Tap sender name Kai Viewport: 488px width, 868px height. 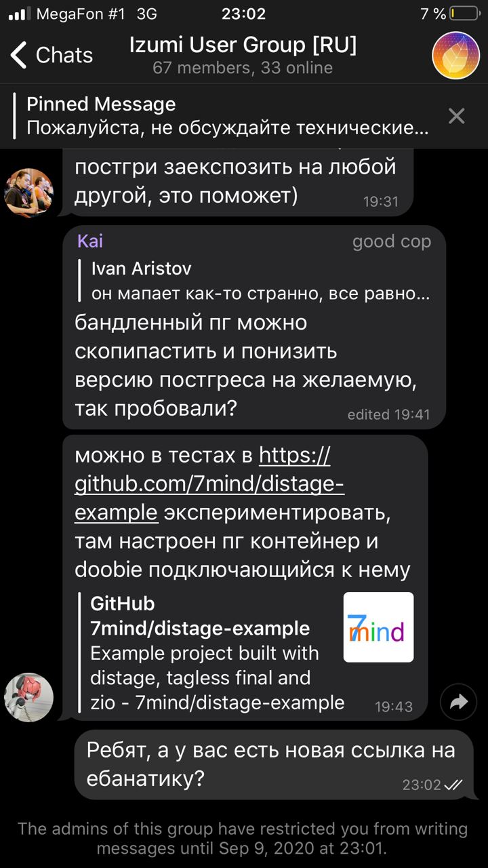(x=89, y=241)
